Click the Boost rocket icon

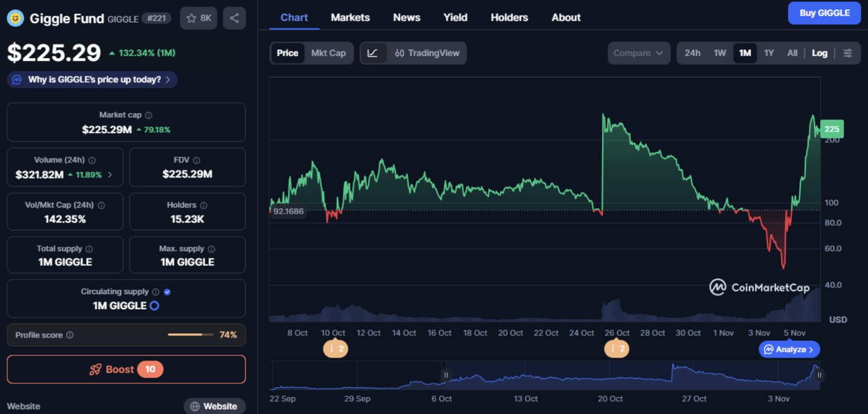point(95,369)
